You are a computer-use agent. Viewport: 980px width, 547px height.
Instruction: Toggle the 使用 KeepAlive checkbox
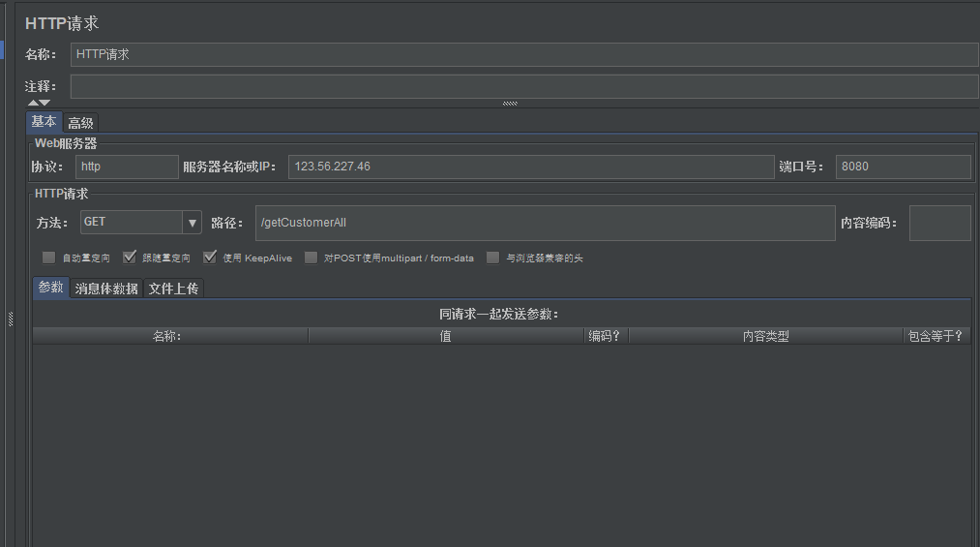[209, 258]
